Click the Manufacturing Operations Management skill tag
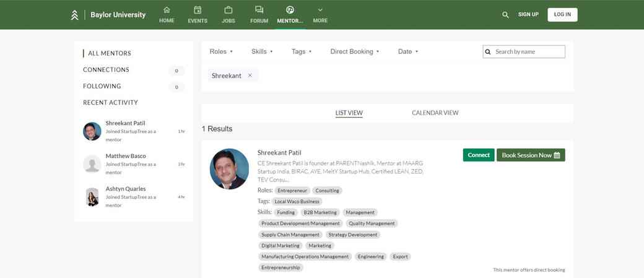Image resolution: width=644 pixels, height=278 pixels. (x=305, y=257)
